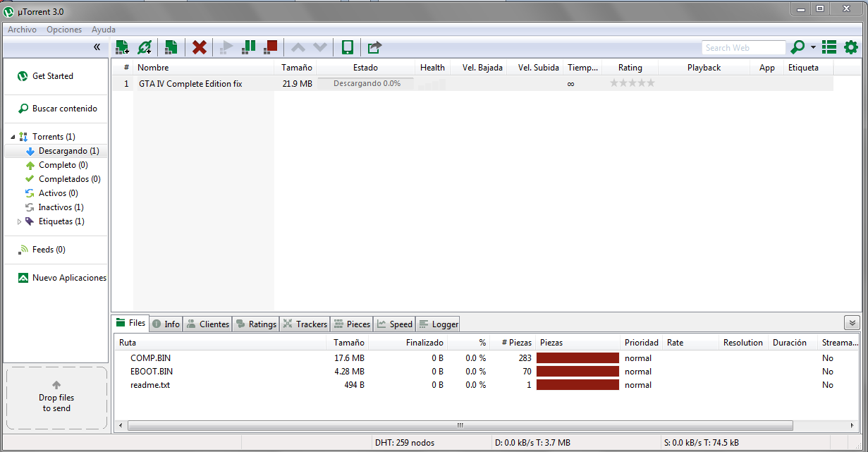This screenshot has width=868, height=452.
Task: Sort by Vel. Subida column
Action: tap(538, 68)
